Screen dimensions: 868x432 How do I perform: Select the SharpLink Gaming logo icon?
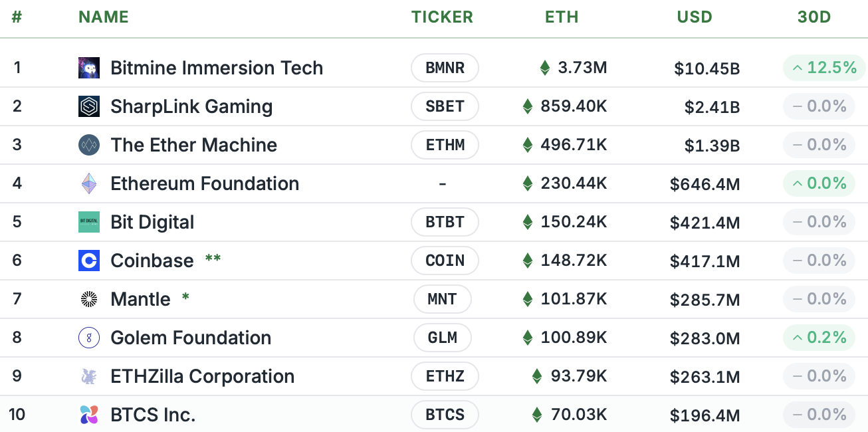point(88,106)
